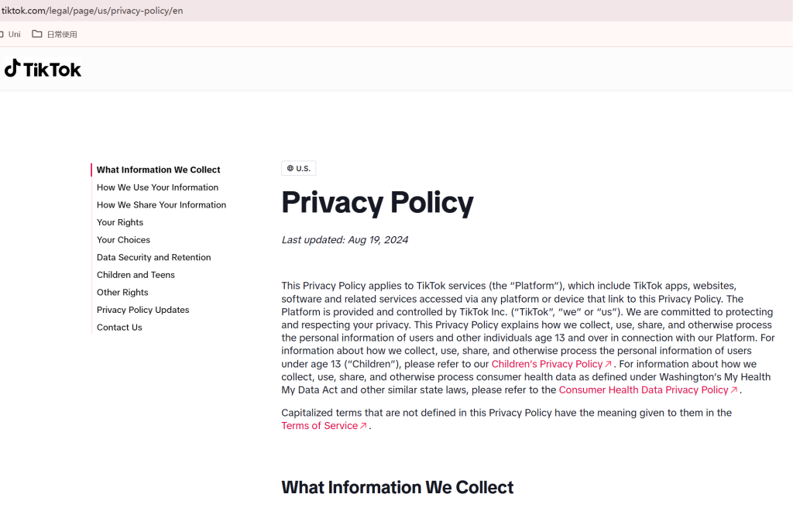The width and height of the screenshot is (793, 532).
Task: Select Contact Us in sidebar
Action: pos(119,328)
